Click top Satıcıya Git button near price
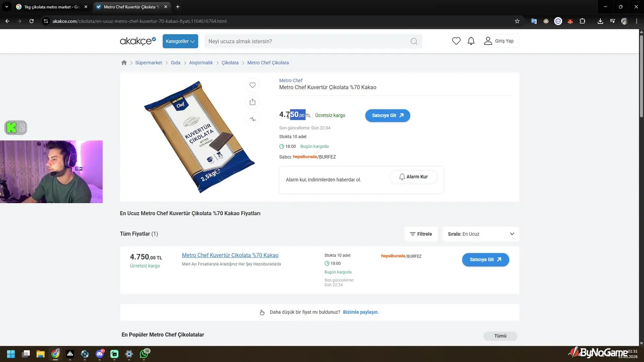The height and width of the screenshot is (362, 644). point(387,115)
